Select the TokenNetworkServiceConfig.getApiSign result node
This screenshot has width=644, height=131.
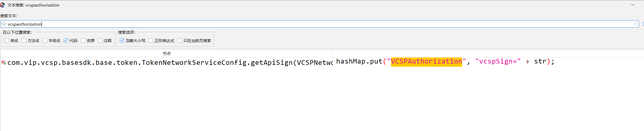pyautogui.click(x=167, y=62)
